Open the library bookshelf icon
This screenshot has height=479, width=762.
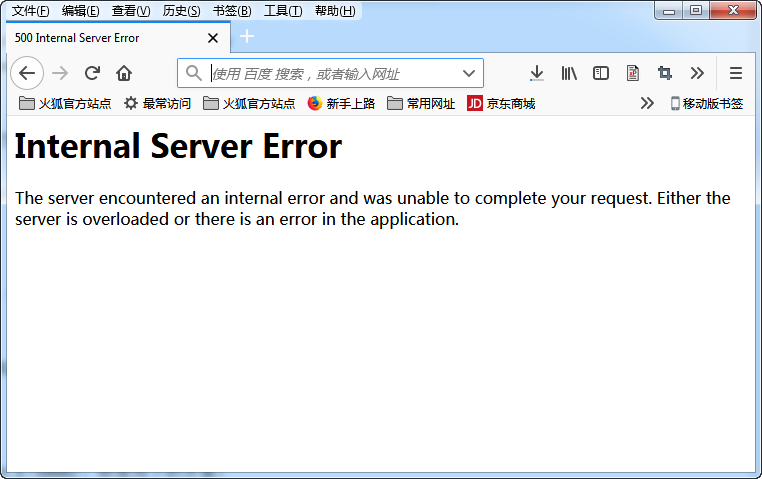tap(569, 73)
